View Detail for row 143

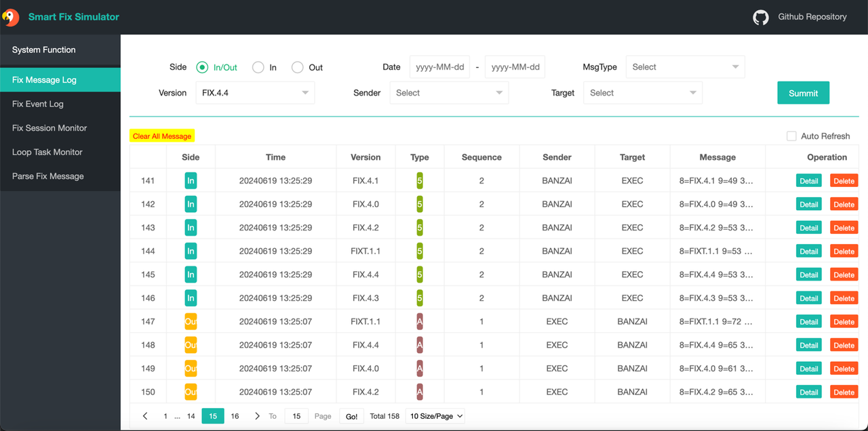(809, 228)
